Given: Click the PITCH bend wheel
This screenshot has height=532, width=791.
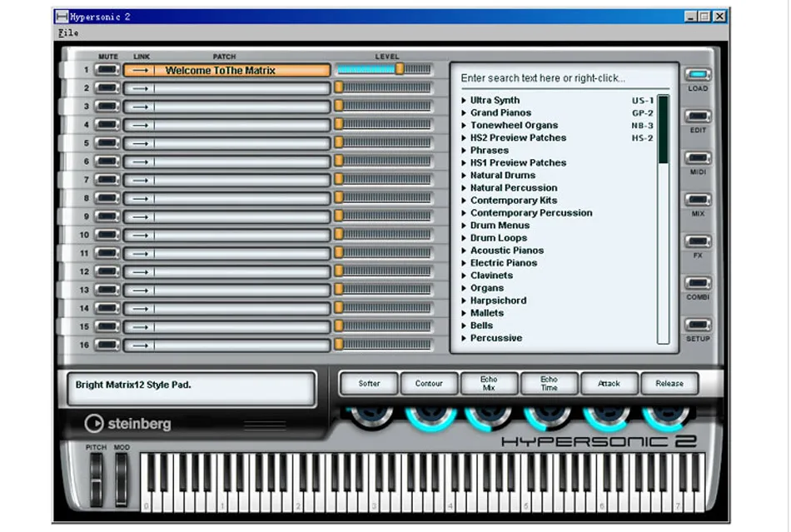Looking at the screenshot, I should (96, 480).
